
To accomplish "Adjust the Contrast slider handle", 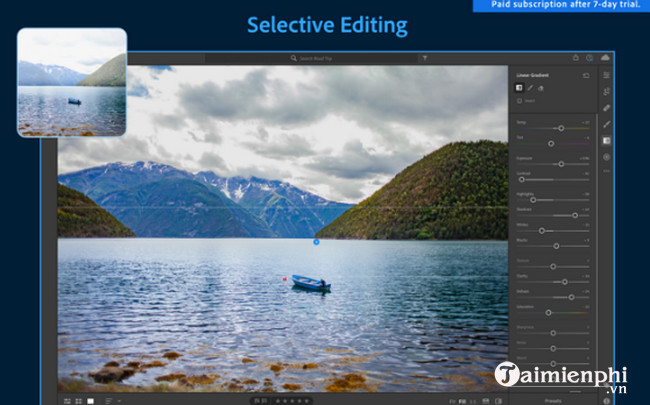I will click(522, 179).
